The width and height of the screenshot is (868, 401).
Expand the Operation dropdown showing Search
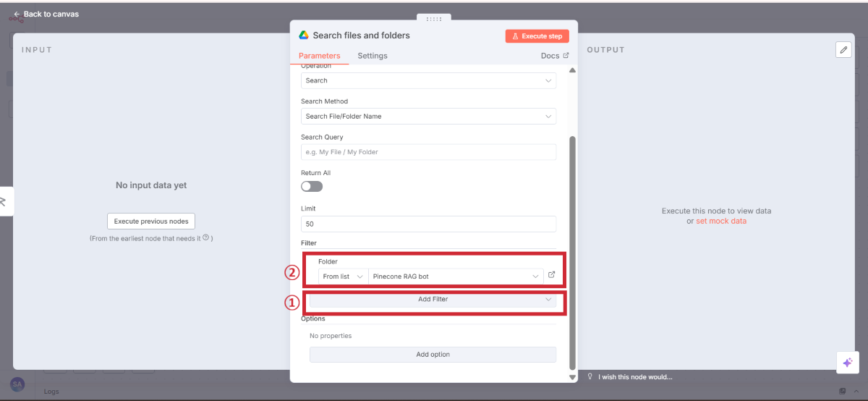tap(428, 80)
